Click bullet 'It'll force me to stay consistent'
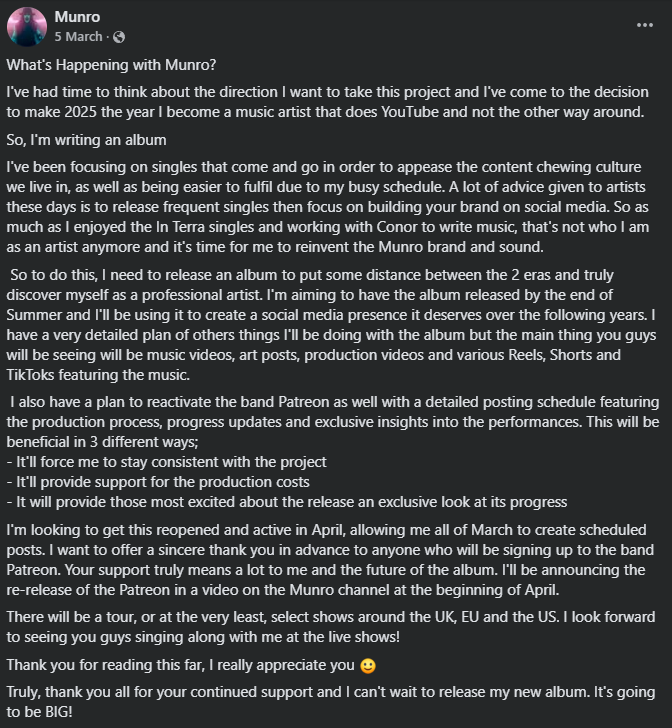 166,462
